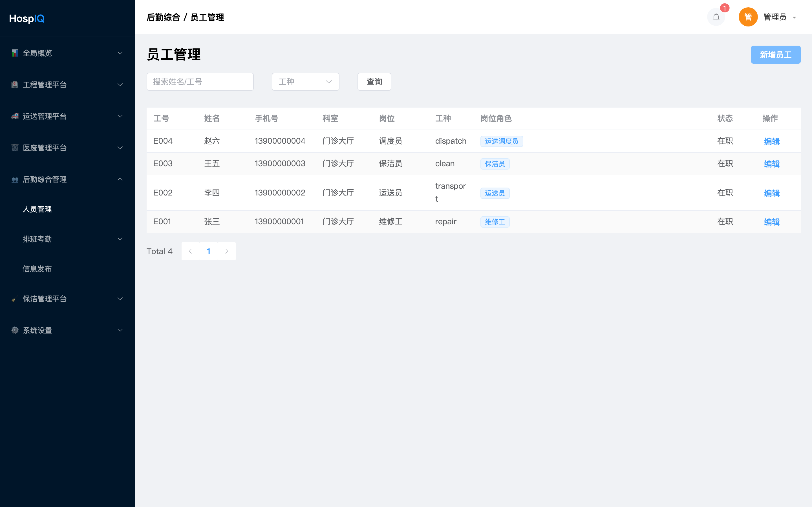812x507 pixels.
Task: Click the 运送管理平台 ambulance icon
Action: pos(15,116)
